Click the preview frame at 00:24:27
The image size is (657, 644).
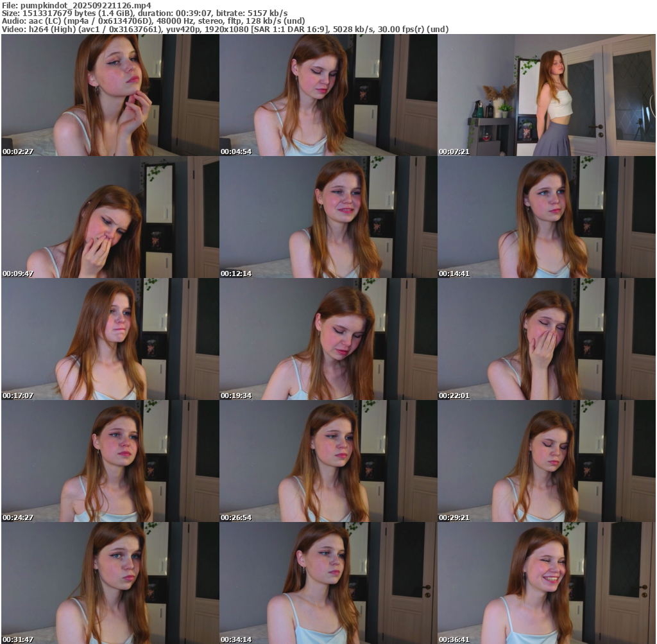(x=110, y=461)
